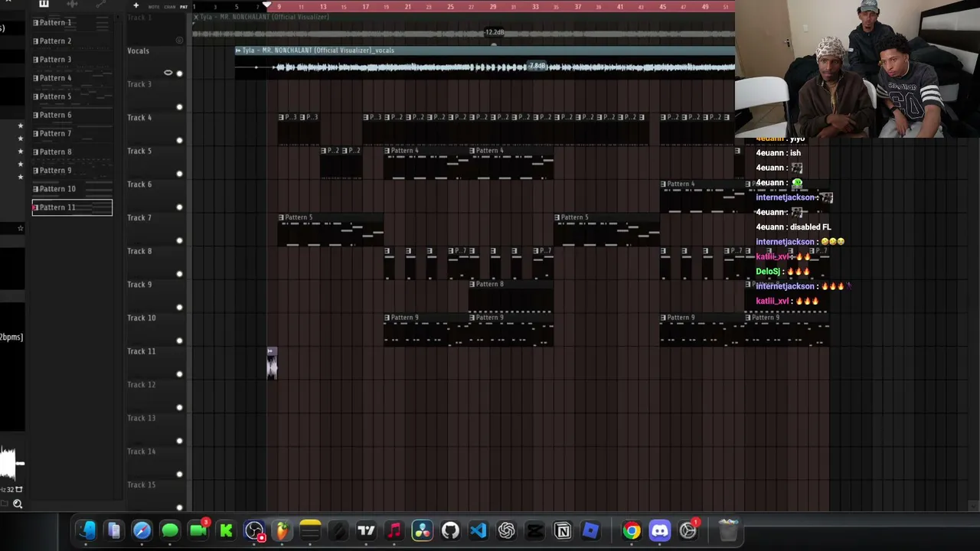
Task: Open the Trash in dock
Action: point(728,530)
